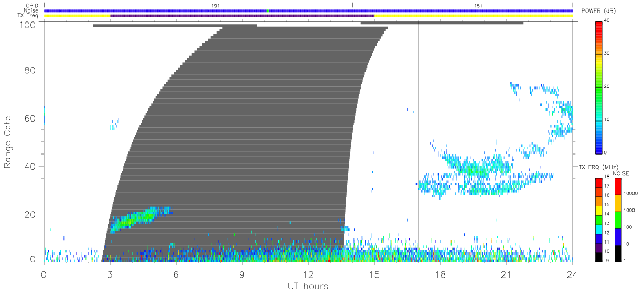Click the cyan segment of TX FRQ colorbar

[599, 229]
